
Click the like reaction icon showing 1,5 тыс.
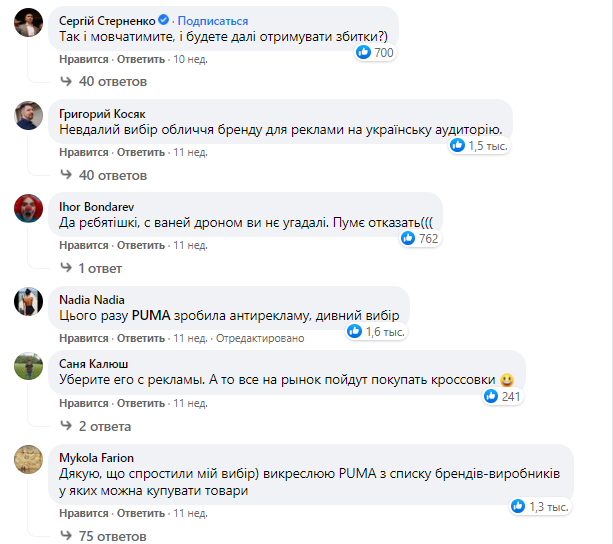[x=457, y=145]
